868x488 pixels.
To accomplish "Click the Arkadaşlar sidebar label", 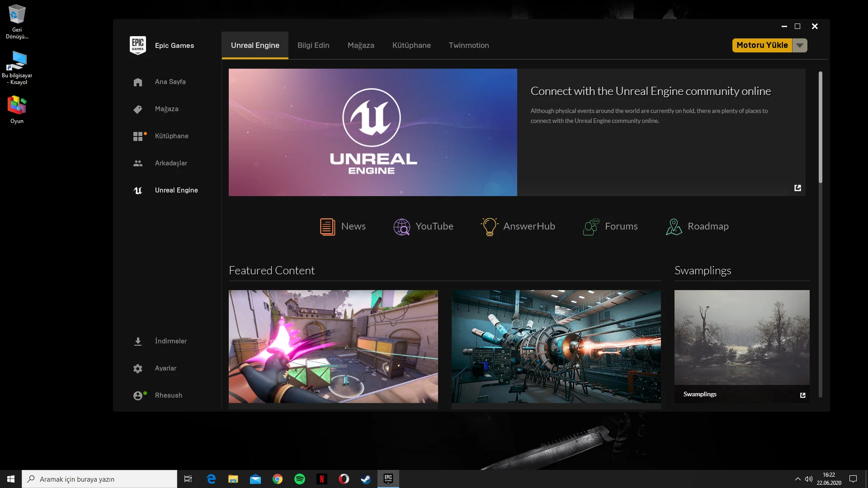I will 171,163.
